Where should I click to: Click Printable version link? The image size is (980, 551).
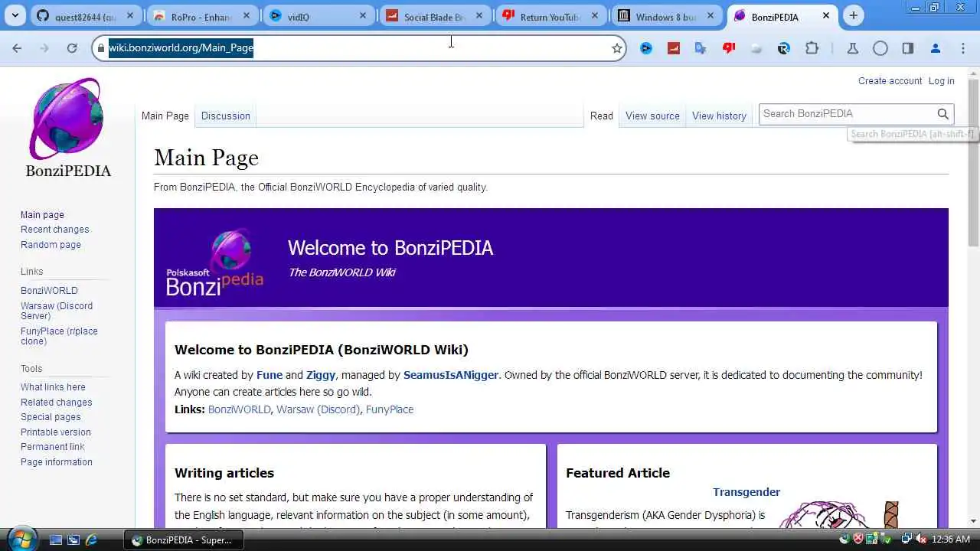55,432
